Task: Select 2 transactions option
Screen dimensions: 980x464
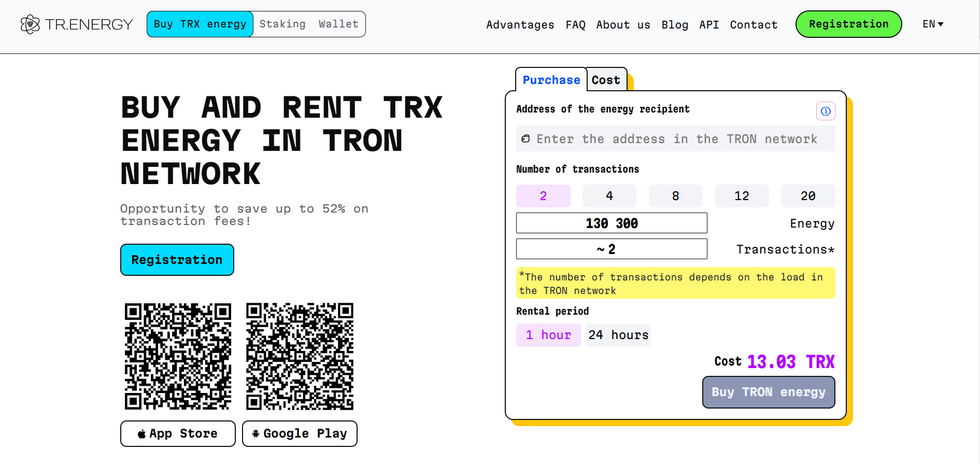Action: 543,196
